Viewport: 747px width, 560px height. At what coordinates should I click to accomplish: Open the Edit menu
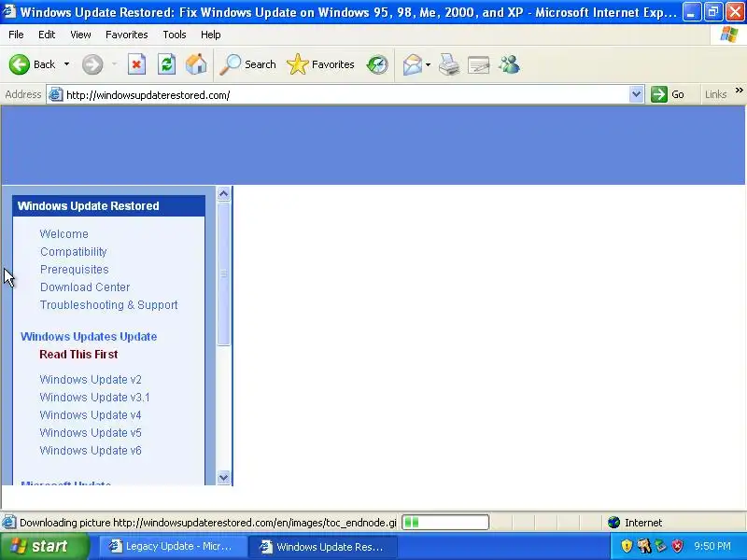click(47, 35)
